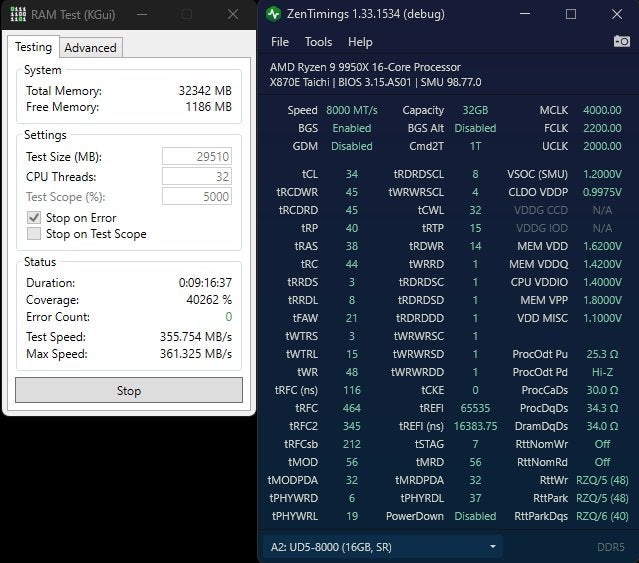Click the tCWL value 32

point(475,210)
